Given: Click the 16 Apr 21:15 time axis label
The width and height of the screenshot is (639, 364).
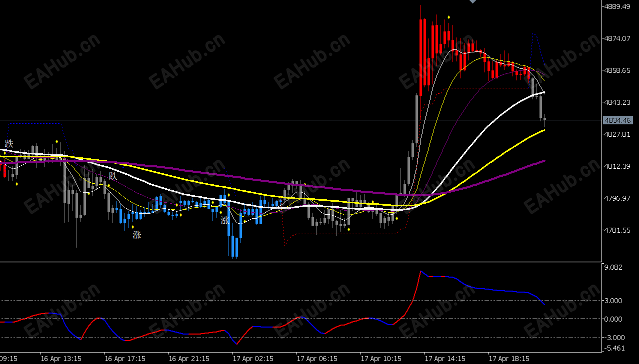Looking at the screenshot, I should [189, 359].
